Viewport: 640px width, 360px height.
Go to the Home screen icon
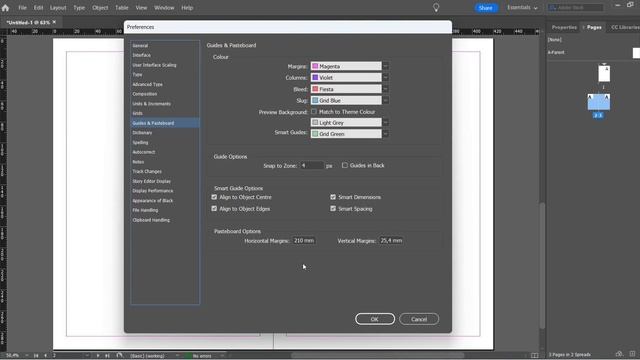pyautogui.click(x=5, y=7)
